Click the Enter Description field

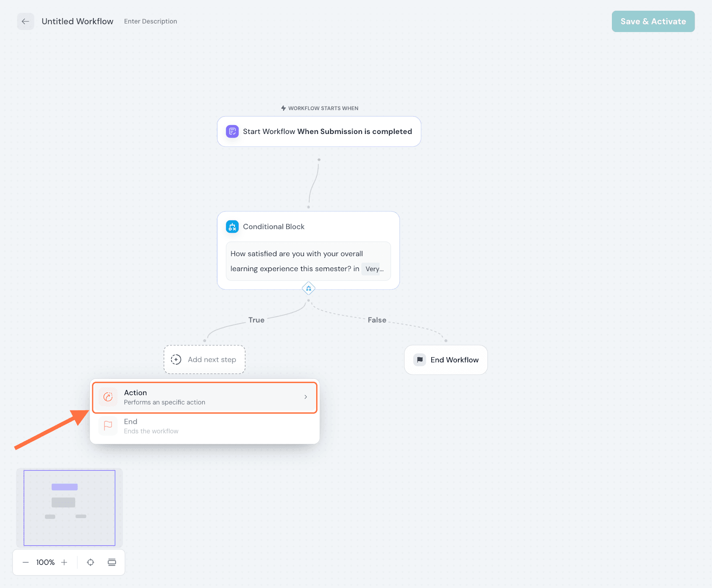point(150,21)
